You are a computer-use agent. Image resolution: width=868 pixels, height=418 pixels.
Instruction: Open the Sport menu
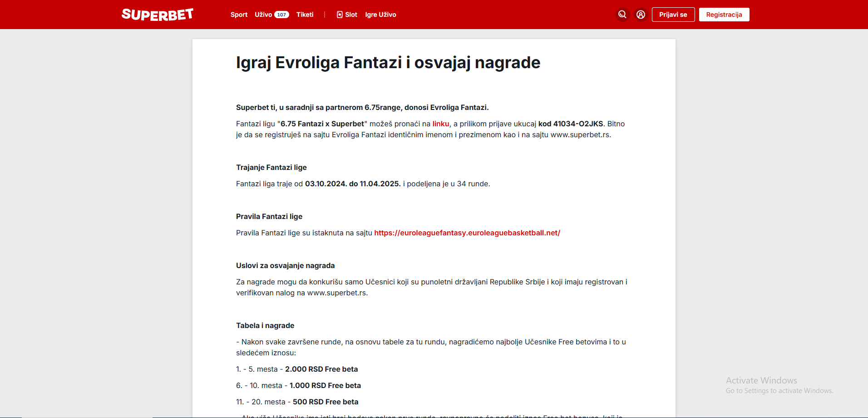239,15
